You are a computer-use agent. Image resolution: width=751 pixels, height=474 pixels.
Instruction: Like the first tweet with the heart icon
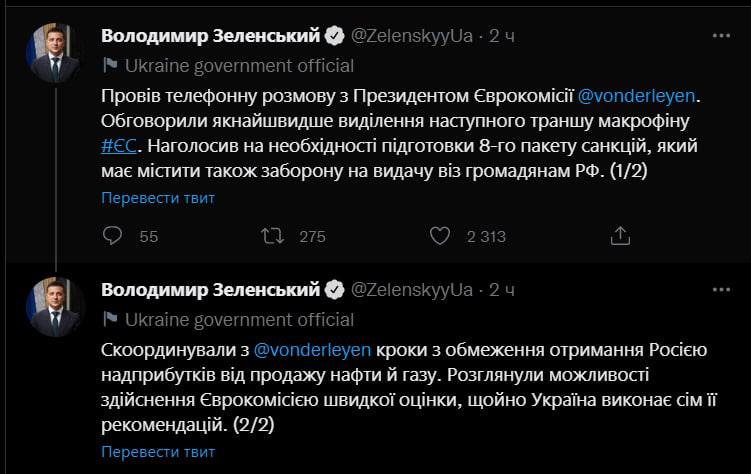click(x=440, y=236)
